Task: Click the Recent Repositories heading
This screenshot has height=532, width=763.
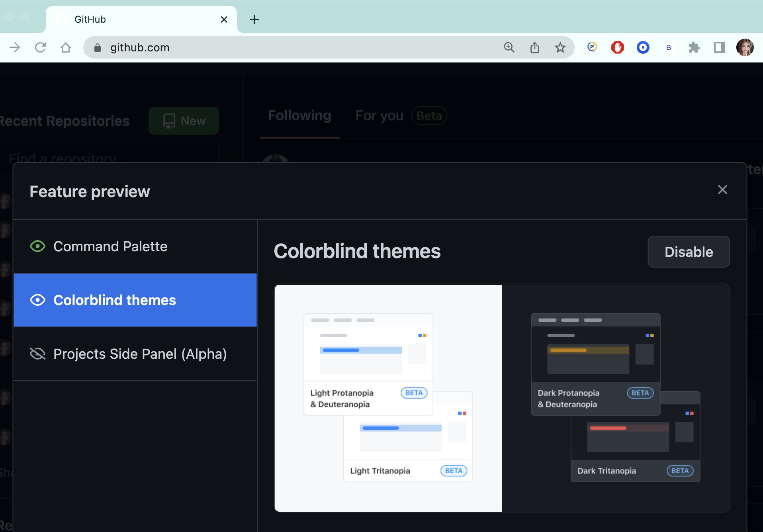Action: click(x=65, y=121)
